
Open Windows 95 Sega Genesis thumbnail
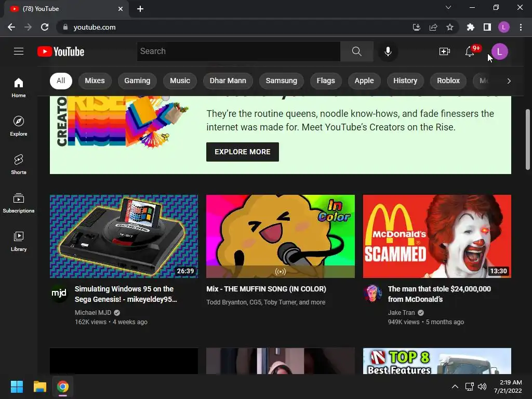point(124,236)
